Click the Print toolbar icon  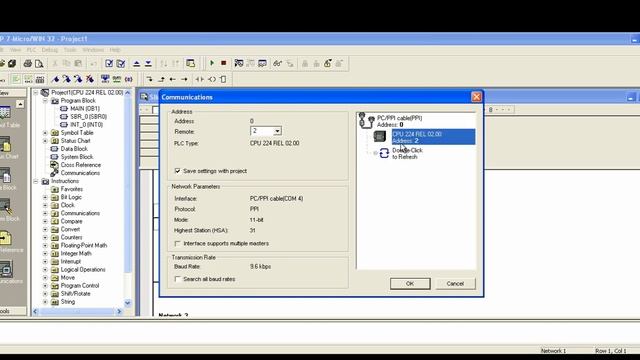click(x=27, y=63)
